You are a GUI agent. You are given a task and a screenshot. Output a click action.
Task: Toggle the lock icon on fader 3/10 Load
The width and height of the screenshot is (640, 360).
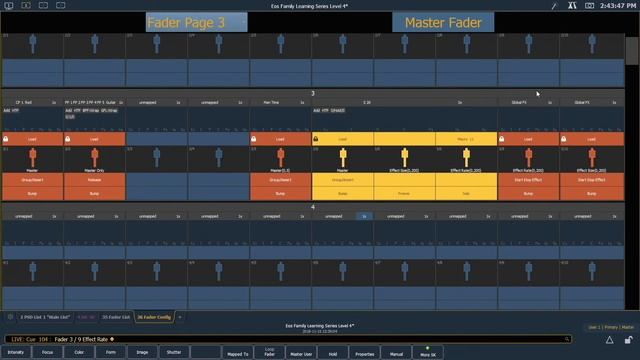[x=564, y=139]
